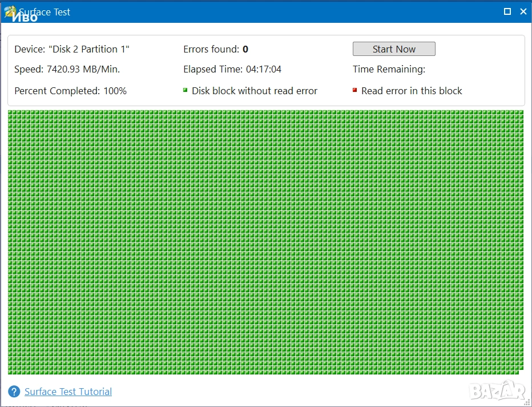532x407 pixels.
Task: Click the Time Remaining label
Action: pos(389,69)
